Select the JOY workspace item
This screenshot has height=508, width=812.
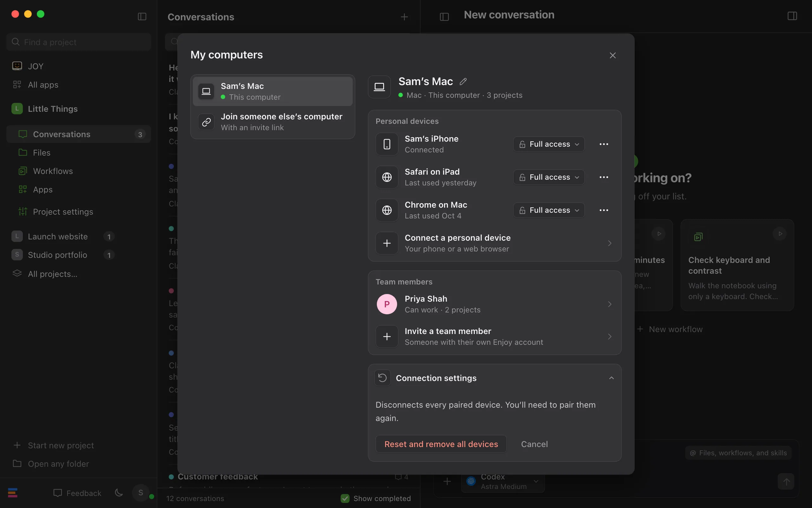(x=79, y=66)
